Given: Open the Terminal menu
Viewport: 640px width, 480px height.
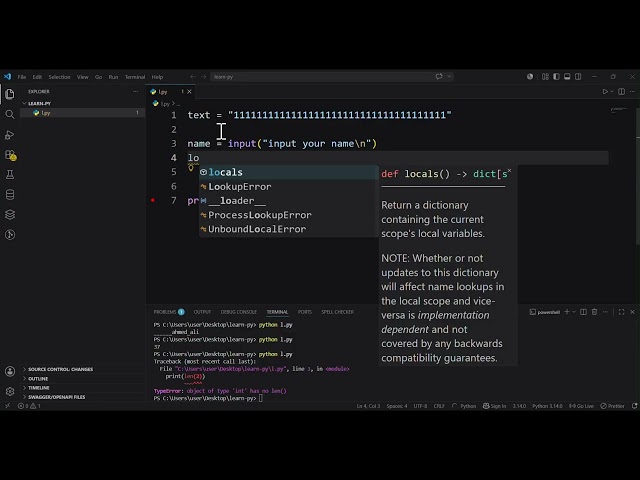Looking at the screenshot, I should click(135, 77).
